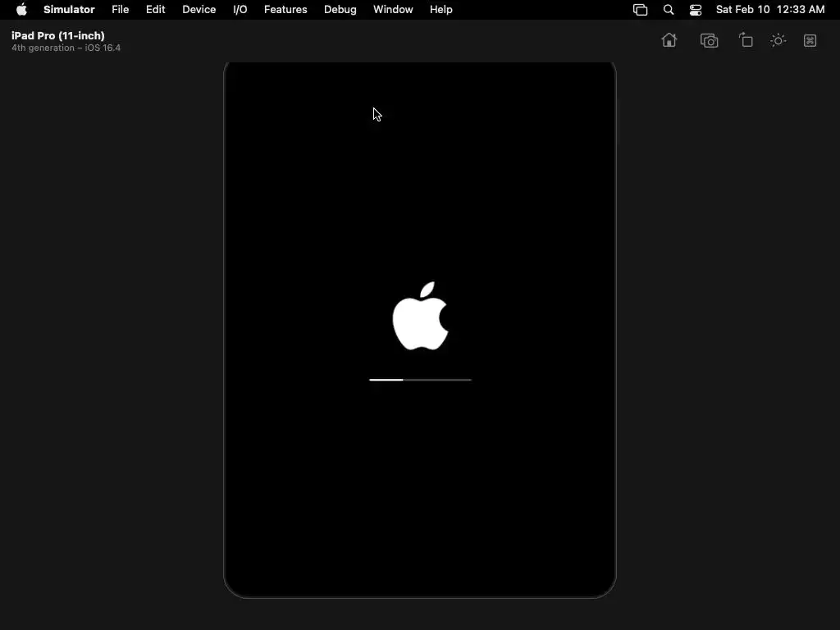This screenshot has height=630, width=840.
Task: Click the Home button icon in toolbar
Action: (669, 40)
